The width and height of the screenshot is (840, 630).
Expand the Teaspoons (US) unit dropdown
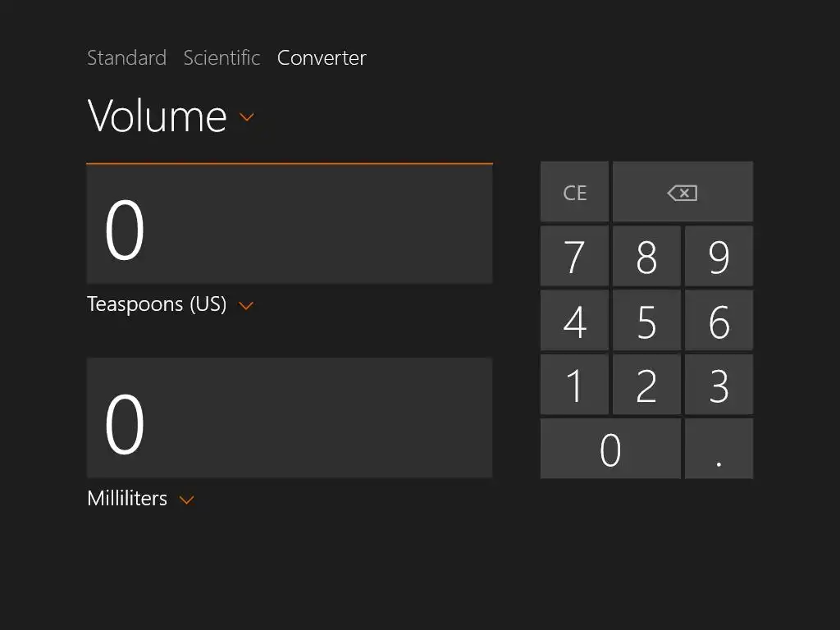[x=171, y=304]
